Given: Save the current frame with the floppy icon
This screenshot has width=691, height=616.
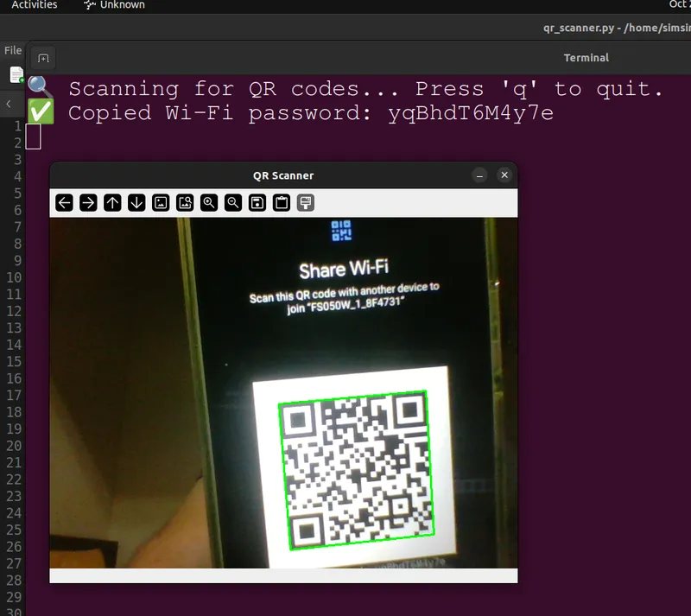Looking at the screenshot, I should (257, 203).
